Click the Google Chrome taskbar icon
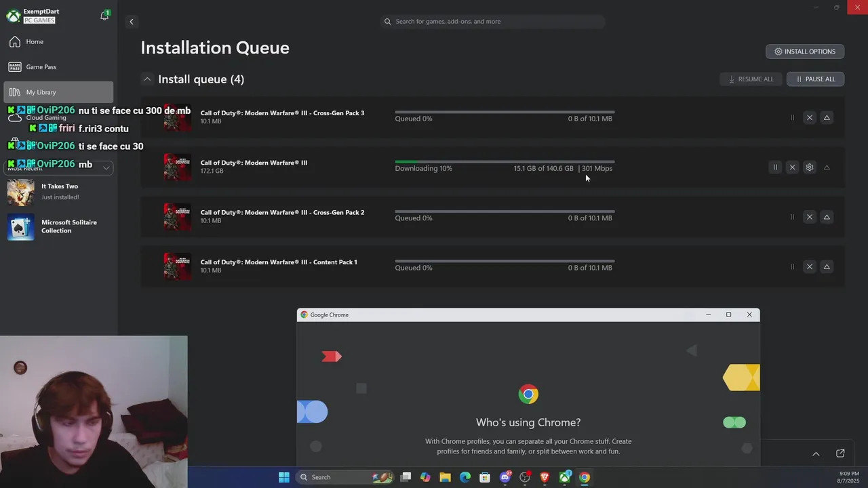This screenshot has height=488, width=868. pos(585,477)
